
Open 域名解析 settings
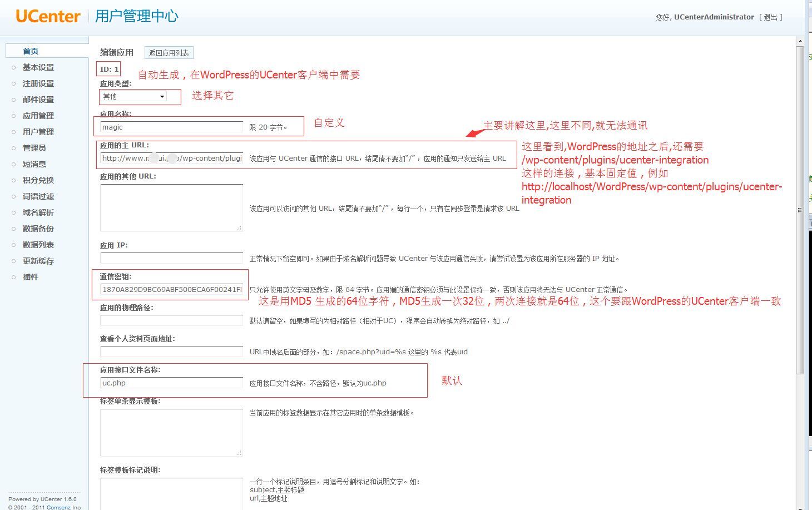pyautogui.click(x=38, y=212)
